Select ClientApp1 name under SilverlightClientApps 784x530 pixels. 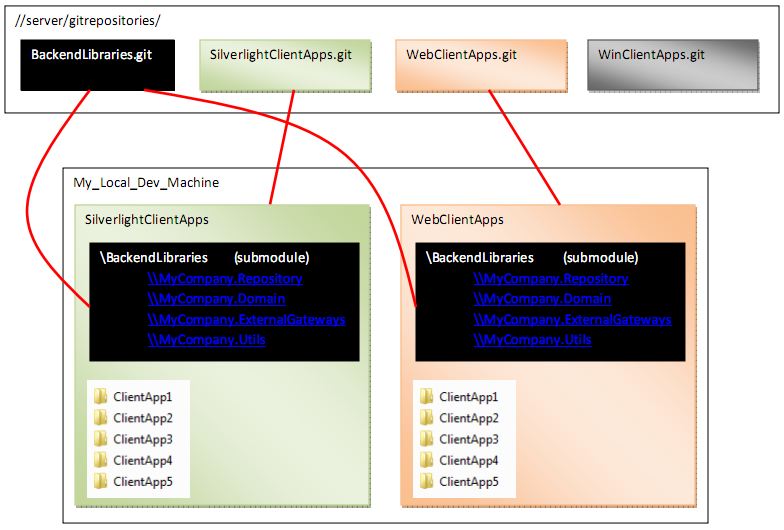point(143,397)
